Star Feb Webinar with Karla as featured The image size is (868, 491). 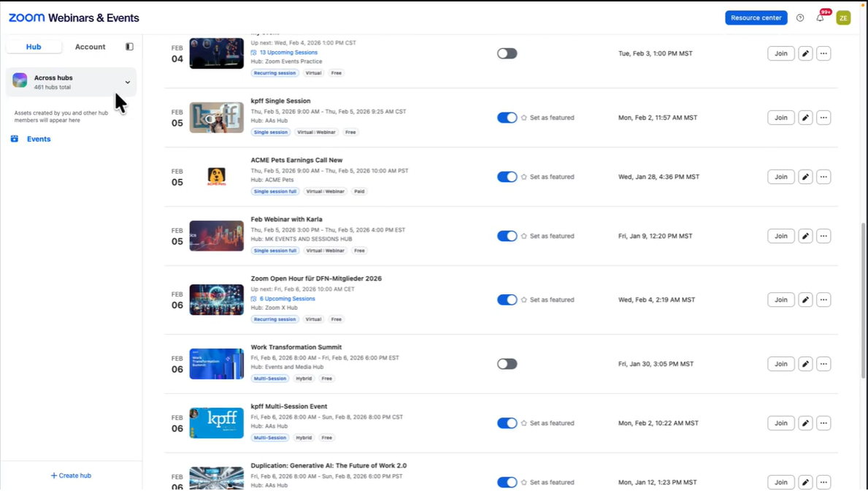pos(524,236)
